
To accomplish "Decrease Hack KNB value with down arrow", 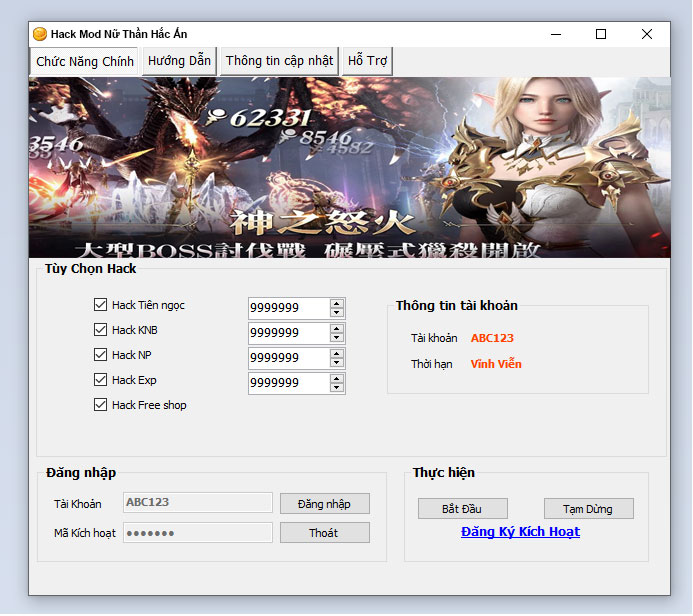I will point(337,338).
